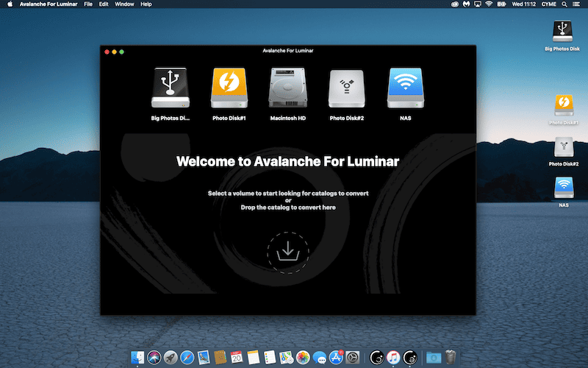This screenshot has height=368, width=588.
Task: Click Avalanche icon next to System Preferences
Action: coord(376,357)
